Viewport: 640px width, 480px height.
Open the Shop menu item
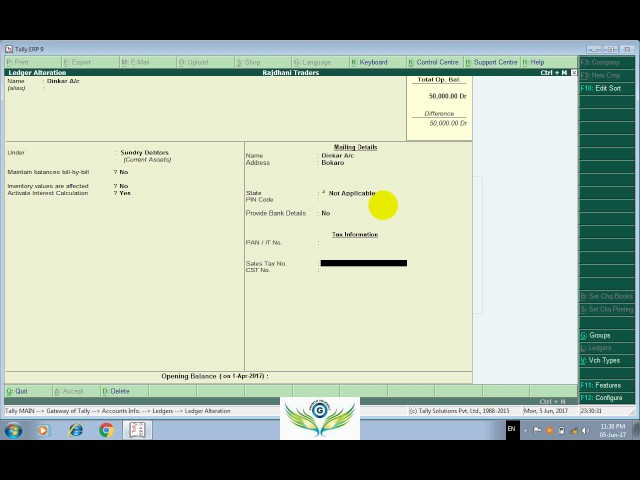pos(263,62)
